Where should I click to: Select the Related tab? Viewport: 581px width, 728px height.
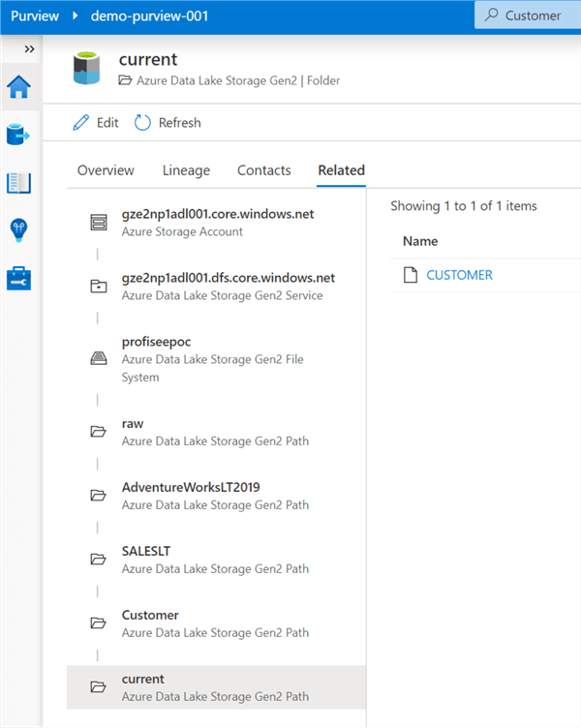pyautogui.click(x=342, y=170)
